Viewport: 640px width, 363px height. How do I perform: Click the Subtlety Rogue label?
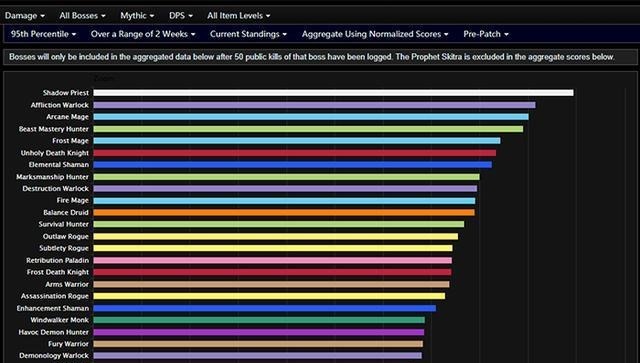coord(64,248)
